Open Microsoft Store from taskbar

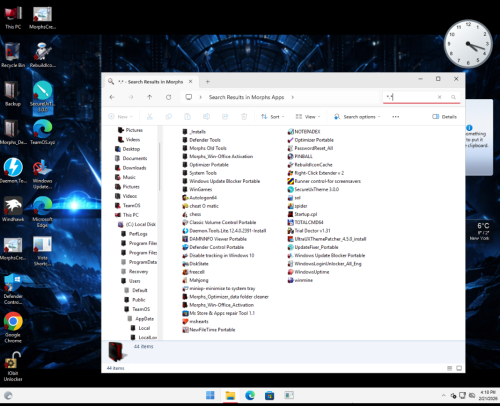coord(269,395)
